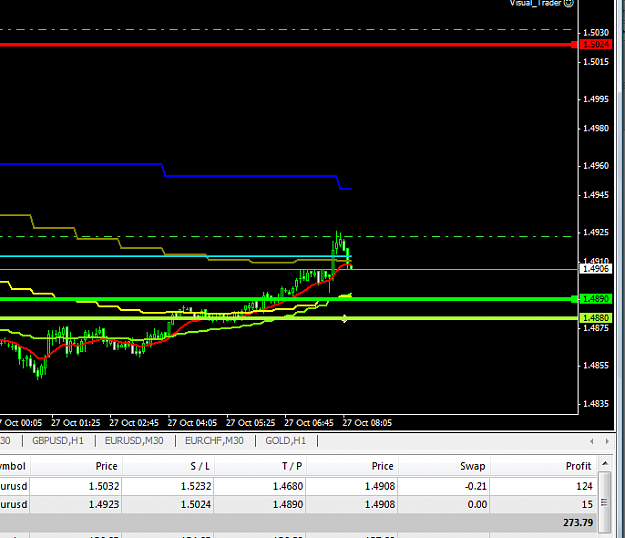Click the 27 Oct 08:05 time axis label
Screen dimensions: 625x538
367,423
